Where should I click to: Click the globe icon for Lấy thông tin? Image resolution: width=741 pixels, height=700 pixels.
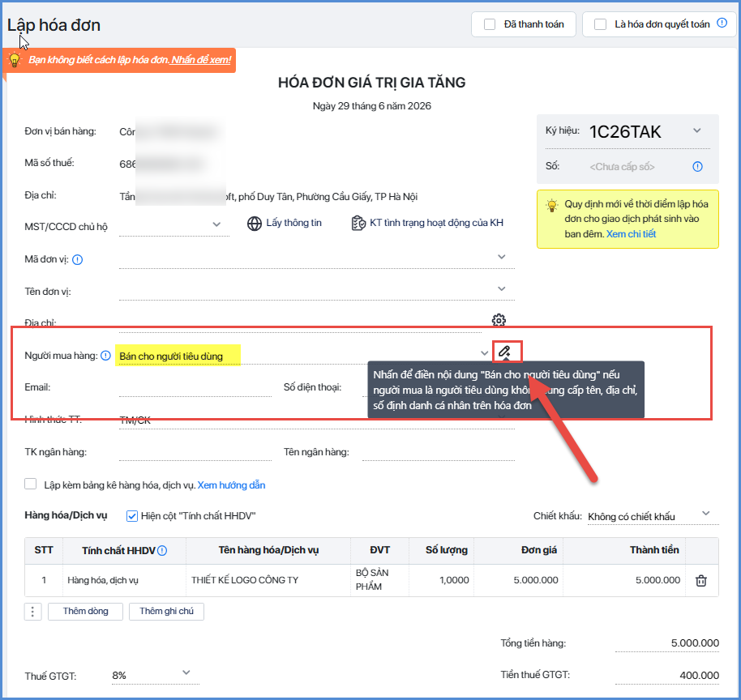click(x=255, y=224)
